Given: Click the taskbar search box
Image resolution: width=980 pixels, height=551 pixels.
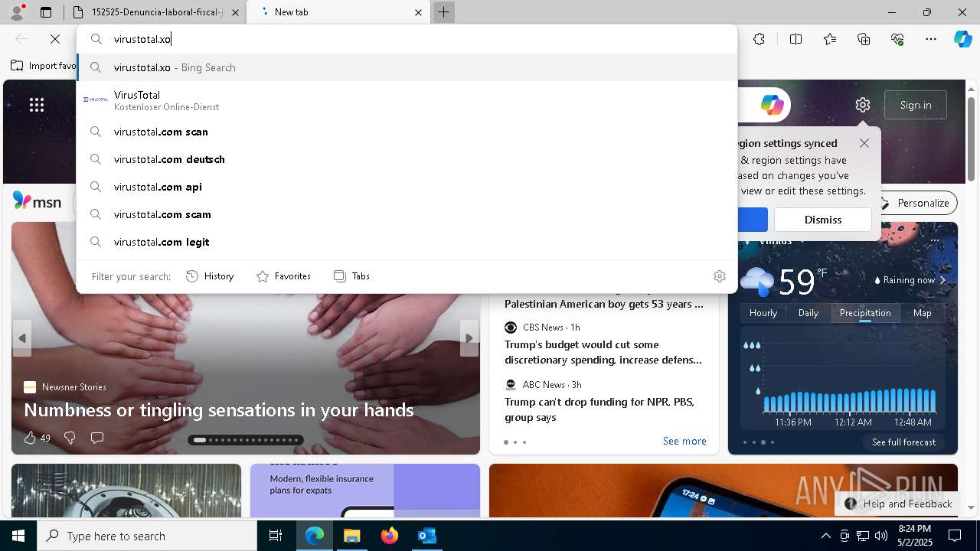Looking at the screenshot, I should click(x=147, y=536).
